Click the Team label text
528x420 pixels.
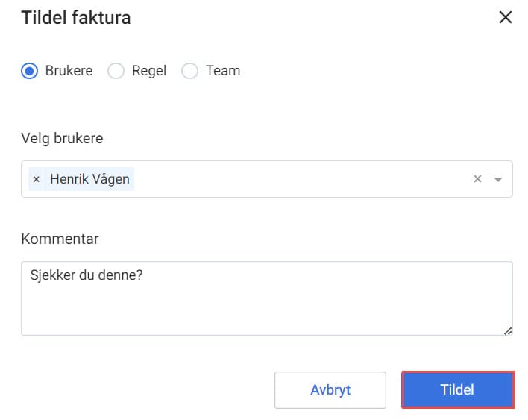[223, 71]
